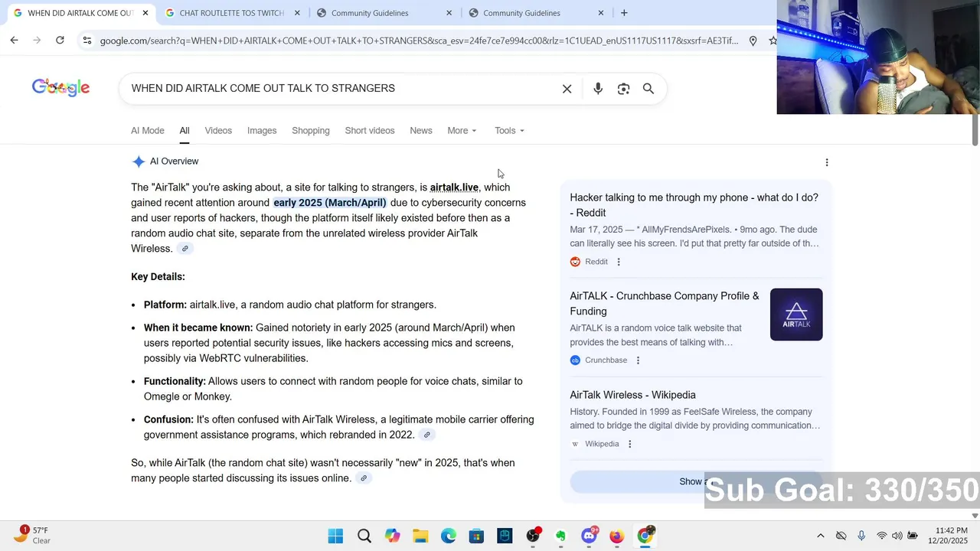The image size is (980, 551).
Task: Close the WHEN DID AIRTALK tab
Action: click(x=145, y=13)
